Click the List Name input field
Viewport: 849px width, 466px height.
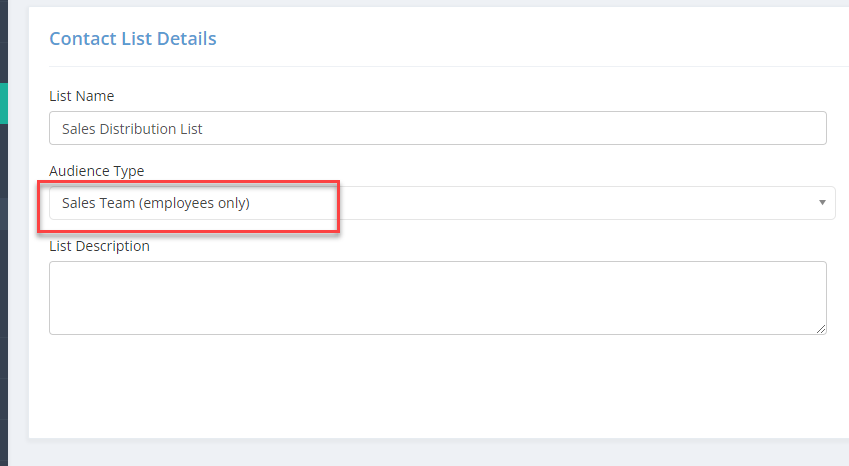coord(437,128)
